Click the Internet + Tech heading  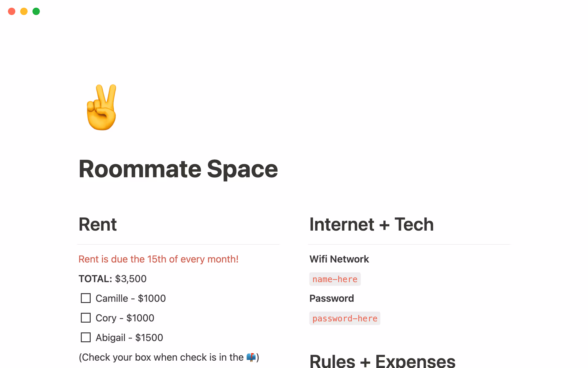tap(371, 224)
